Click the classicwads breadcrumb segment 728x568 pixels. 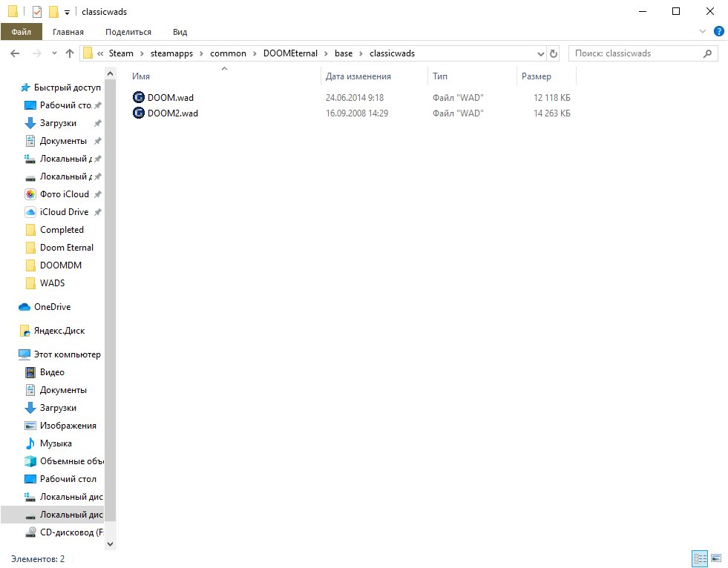[392, 53]
